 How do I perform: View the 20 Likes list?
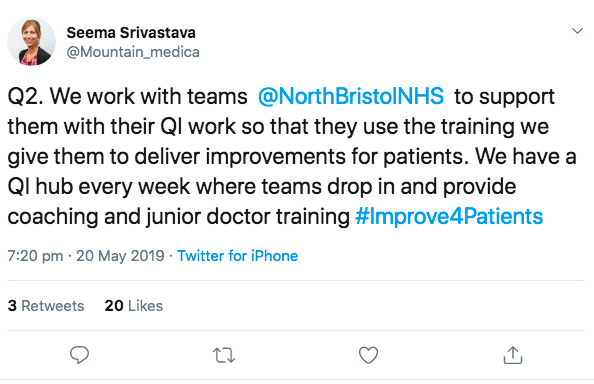(x=134, y=306)
